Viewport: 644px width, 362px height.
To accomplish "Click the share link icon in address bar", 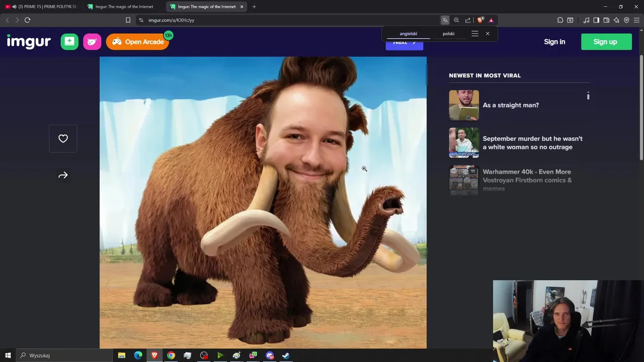I will pyautogui.click(x=468, y=20).
